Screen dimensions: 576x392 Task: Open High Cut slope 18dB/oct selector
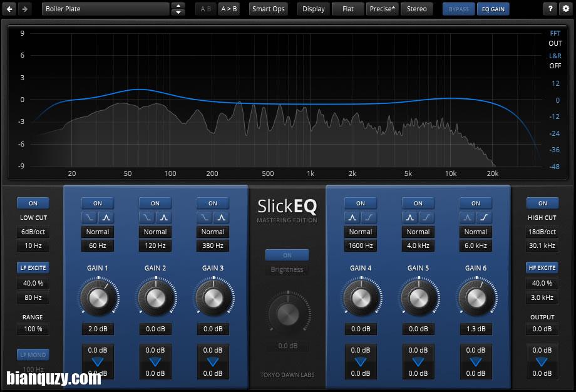(x=542, y=232)
